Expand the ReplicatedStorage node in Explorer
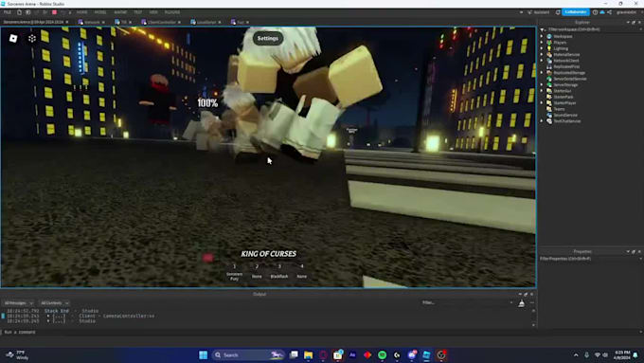The height and width of the screenshot is (363, 644). 542,73
